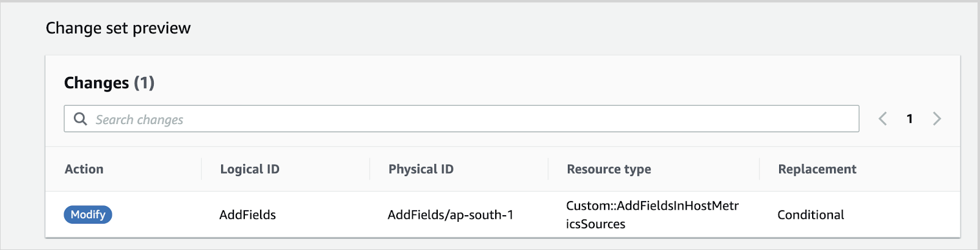The image size is (980, 250).
Task: Select the AddFields logical ID cell
Action: (247, 215)
